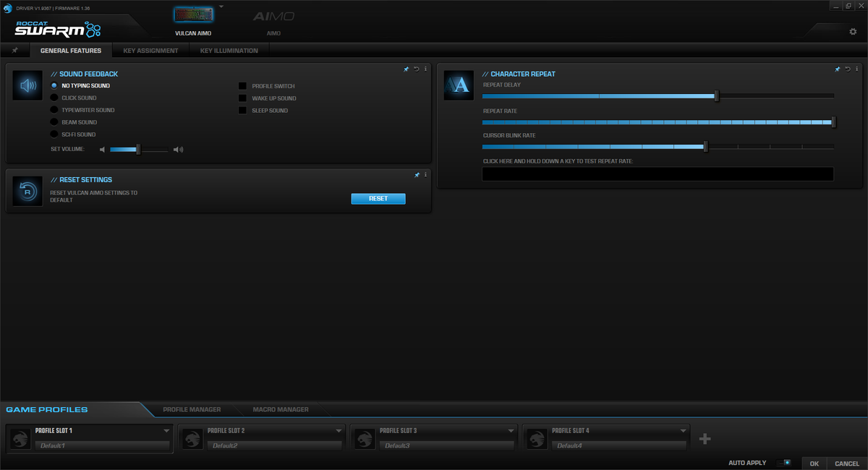Reset Sound Feedback with the undo arrow icon
This screenshot has height=470, width=868.
[416, 69]
